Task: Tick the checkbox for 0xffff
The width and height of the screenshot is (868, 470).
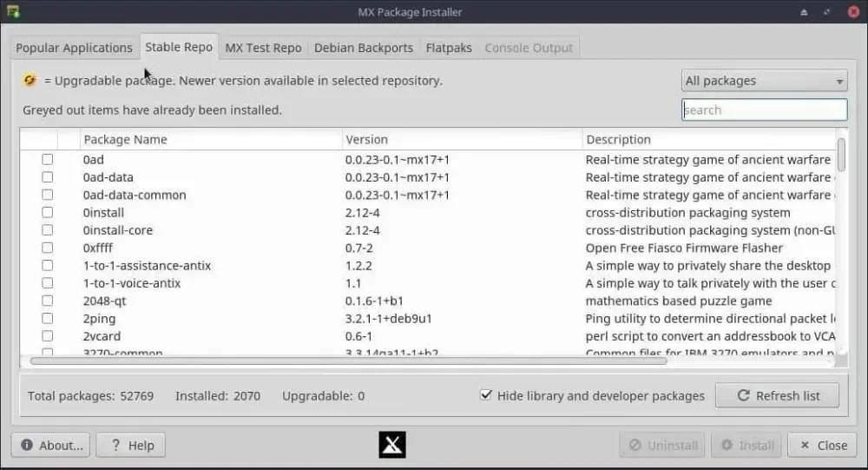Action: pos(48,248)
